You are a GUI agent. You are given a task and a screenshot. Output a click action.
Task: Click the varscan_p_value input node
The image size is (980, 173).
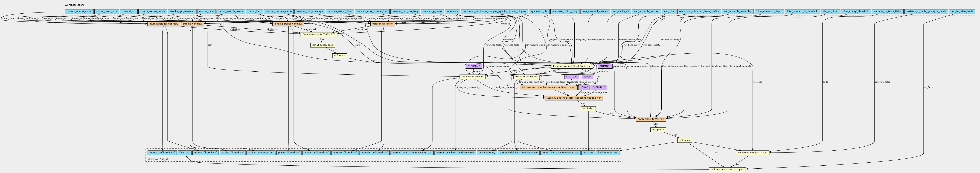433,11
